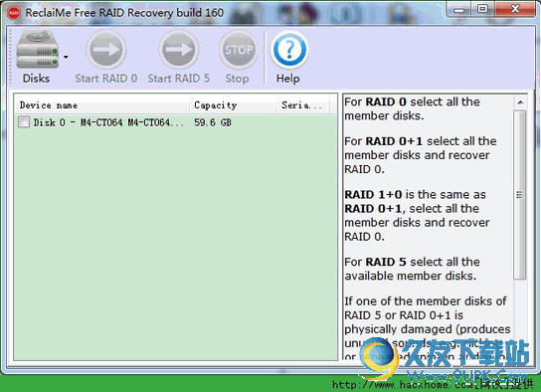Viewport: 541px width, 392px height.
Task: Click the Stop sign icon
Action: coord(238,50)
